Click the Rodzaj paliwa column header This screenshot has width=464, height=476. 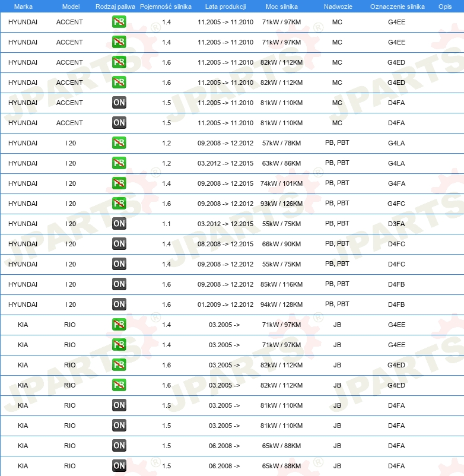click(x=115, y=7)
